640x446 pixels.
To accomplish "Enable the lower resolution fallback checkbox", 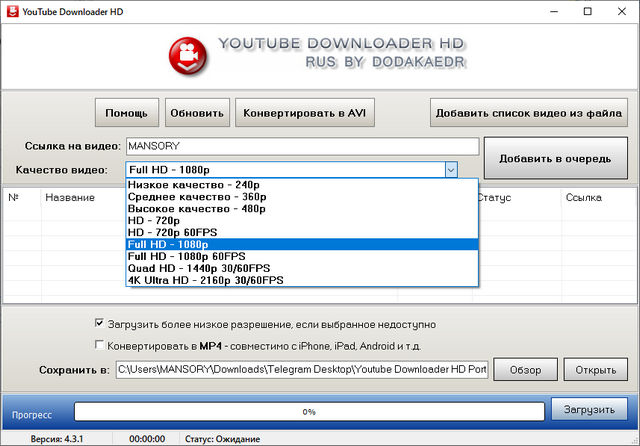I will tap(98, 324).
